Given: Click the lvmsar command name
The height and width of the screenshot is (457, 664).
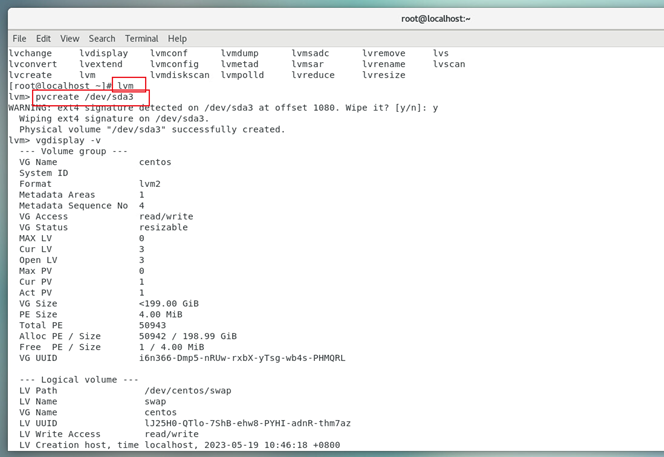Looking at the screenshot, I should [307, 64].
